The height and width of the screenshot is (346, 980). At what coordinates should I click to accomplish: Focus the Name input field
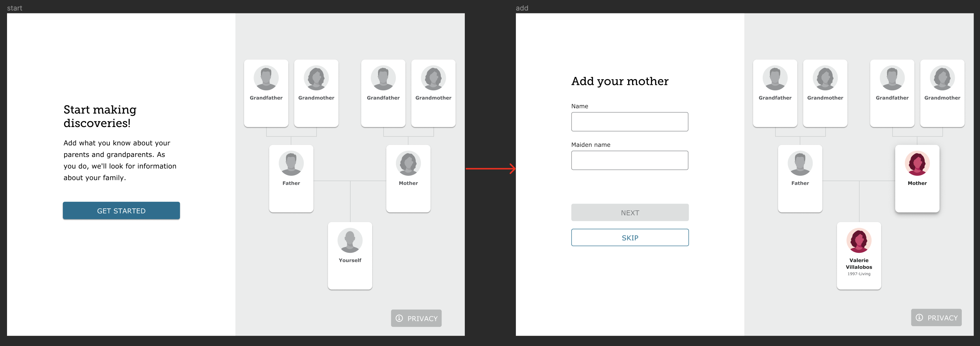point(630,122)
